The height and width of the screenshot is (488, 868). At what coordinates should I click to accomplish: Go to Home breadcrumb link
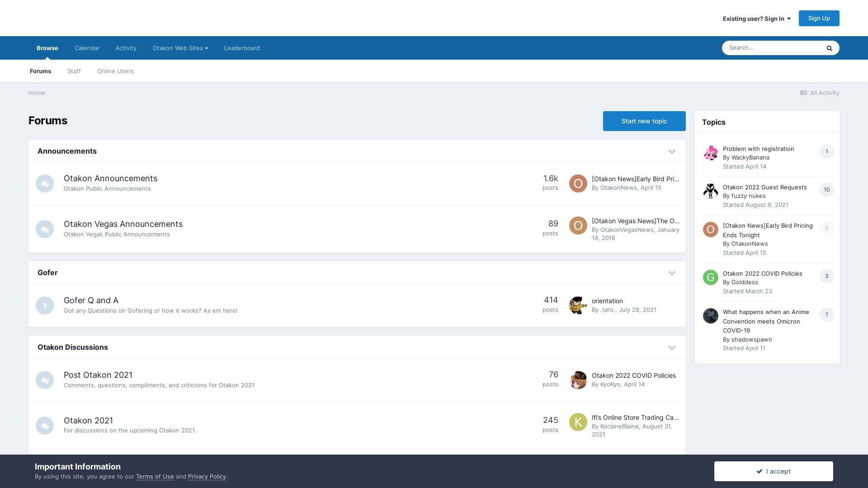(37, 93)
